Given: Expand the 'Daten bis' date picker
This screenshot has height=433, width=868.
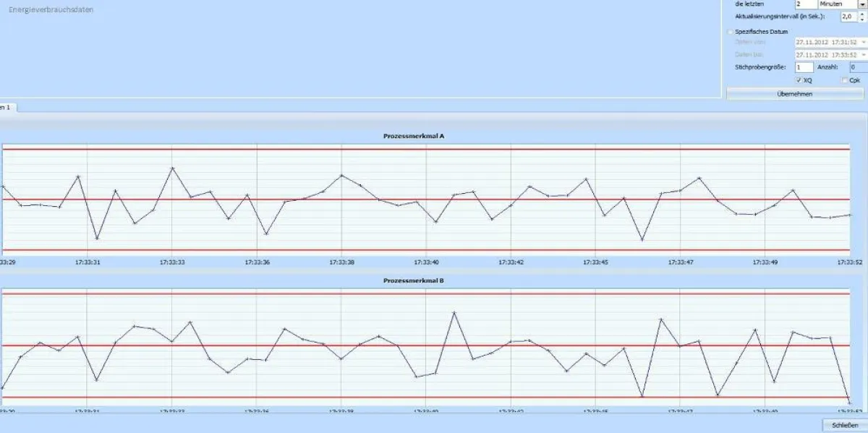Looking at the screenshot, I should pyautogui.click(x=863, y=55).
